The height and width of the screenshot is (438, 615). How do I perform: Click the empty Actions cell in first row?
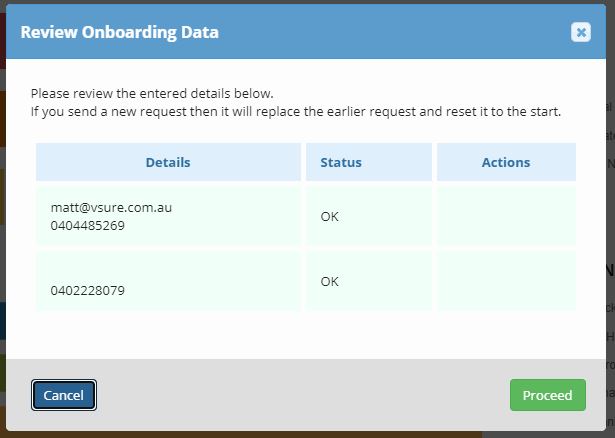(506, 216)
